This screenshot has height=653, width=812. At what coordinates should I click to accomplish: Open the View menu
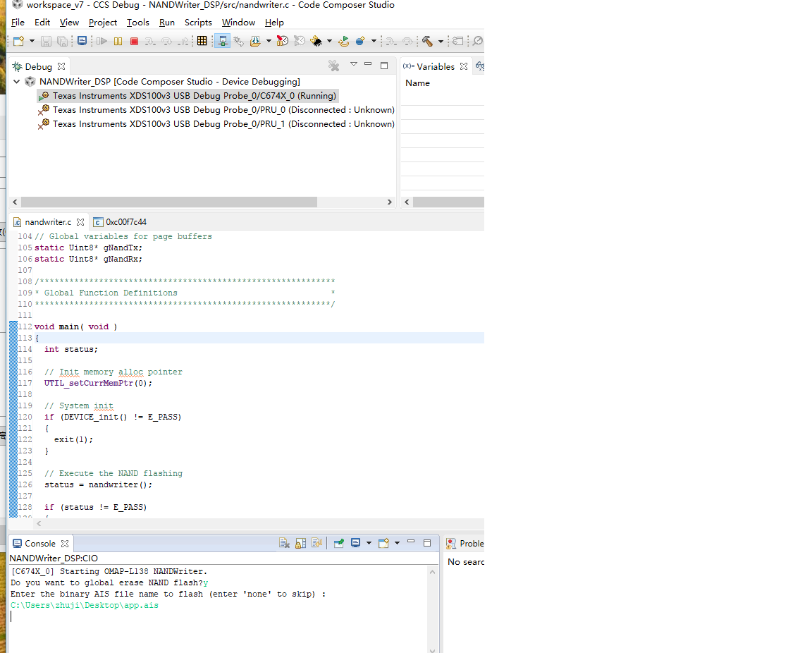[69, 23]
